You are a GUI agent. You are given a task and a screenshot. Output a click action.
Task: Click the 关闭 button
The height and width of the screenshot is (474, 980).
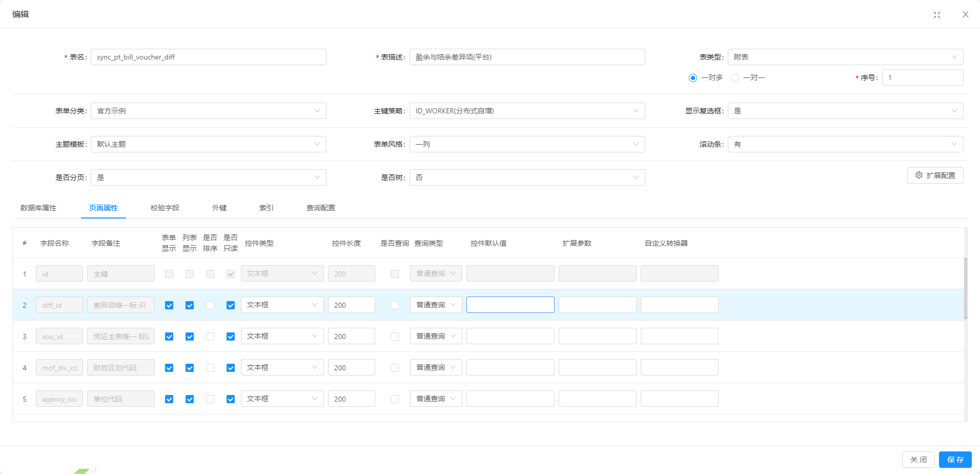[x=918, y=460]
